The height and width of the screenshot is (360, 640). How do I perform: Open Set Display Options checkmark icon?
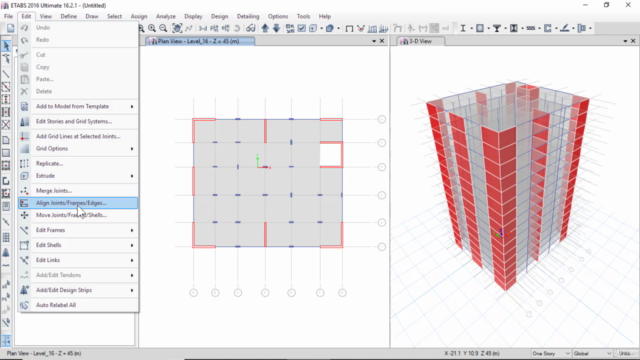(302, 28)
